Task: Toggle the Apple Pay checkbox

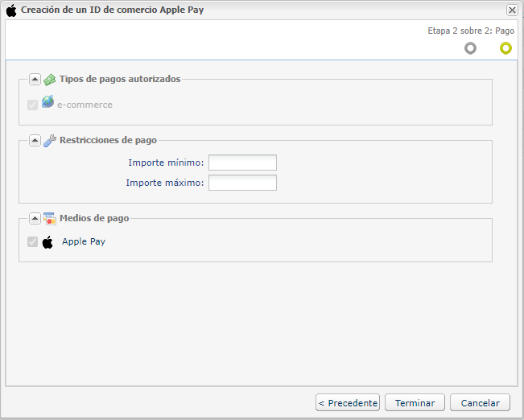Action: click(x=32, y=241)
